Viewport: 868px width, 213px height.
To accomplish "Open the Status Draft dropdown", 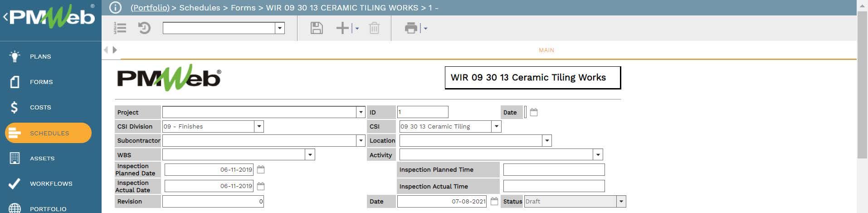I will [x=621, y=201].
